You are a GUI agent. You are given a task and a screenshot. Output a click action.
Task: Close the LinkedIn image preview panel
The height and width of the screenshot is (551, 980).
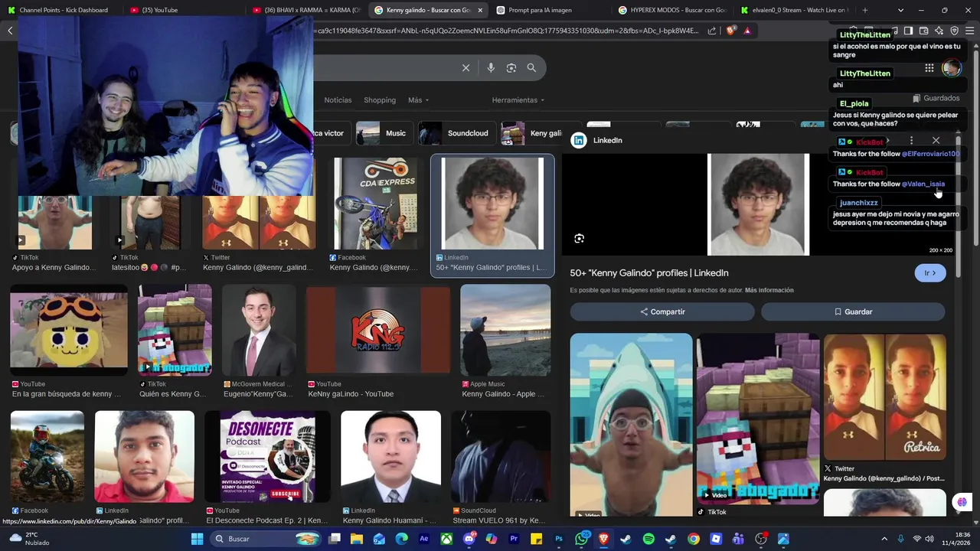click(x=936, y=141)
